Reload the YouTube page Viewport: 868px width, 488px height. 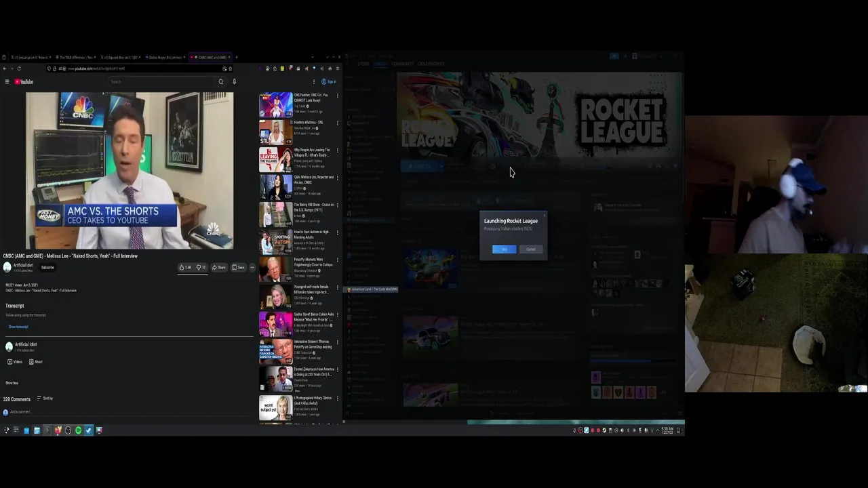pos(19,68)
